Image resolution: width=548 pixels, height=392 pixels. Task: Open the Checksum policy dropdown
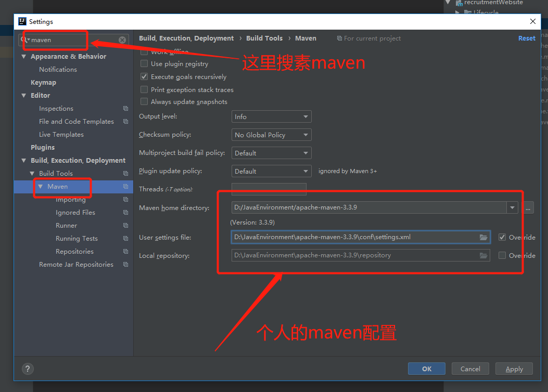(271, 135)
